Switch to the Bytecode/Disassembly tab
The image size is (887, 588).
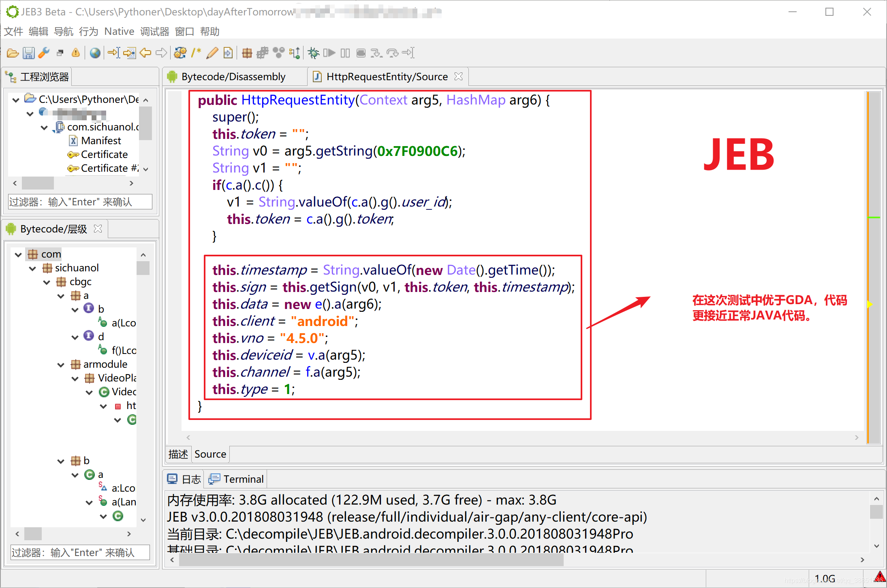pos(233,77)
